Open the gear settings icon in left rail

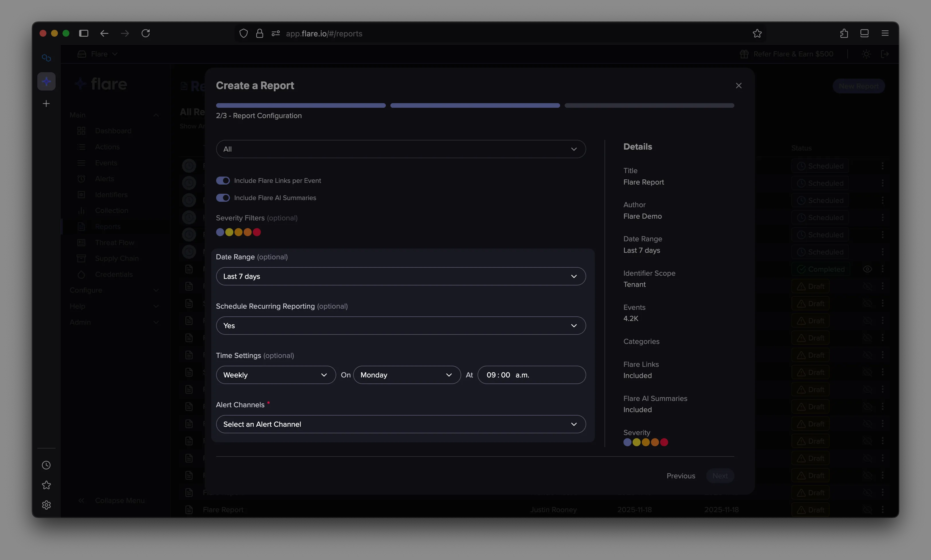(46, 505)
